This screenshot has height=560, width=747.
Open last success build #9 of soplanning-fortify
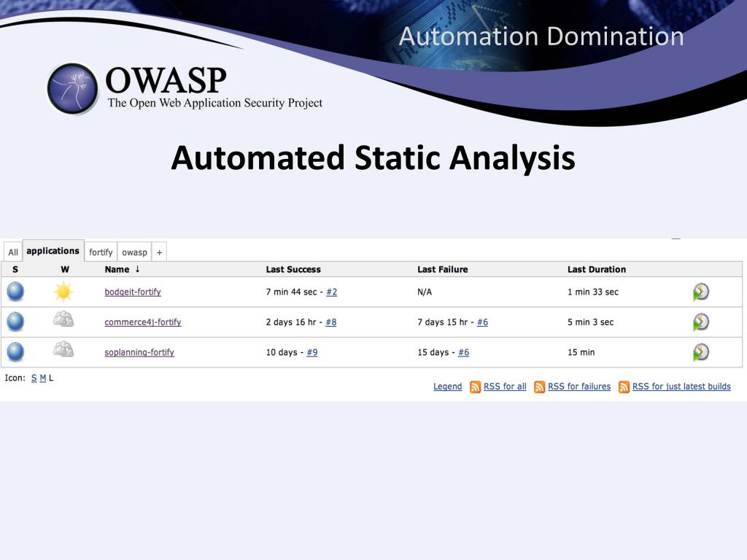click(x=312, y=352)
